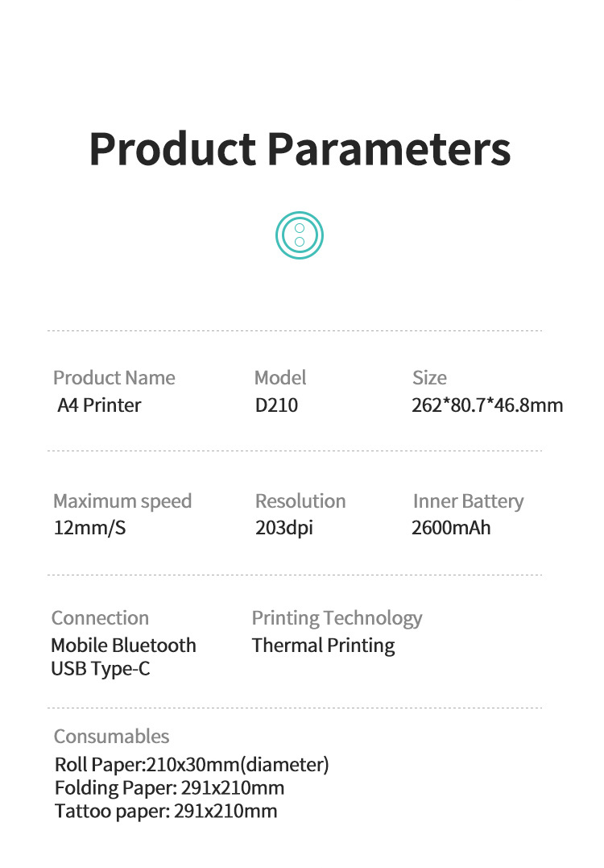
Task: Select the Size label
Action: [429, 377]
